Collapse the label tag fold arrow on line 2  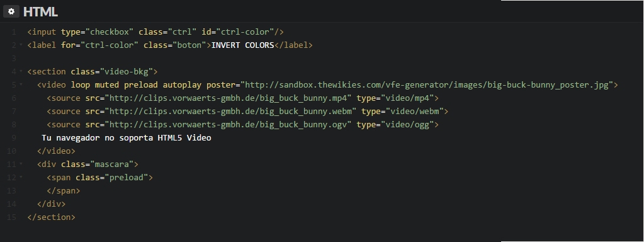pyautogui.click(x=21, y=45)
